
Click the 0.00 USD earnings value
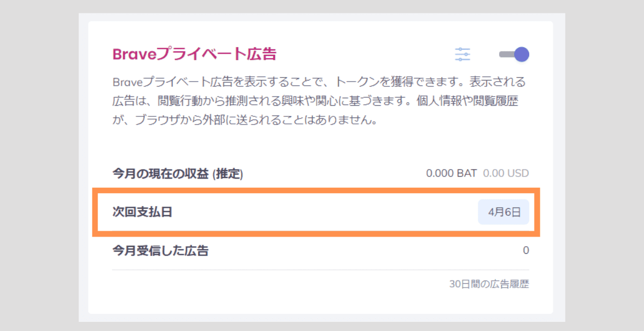(506, 173)
